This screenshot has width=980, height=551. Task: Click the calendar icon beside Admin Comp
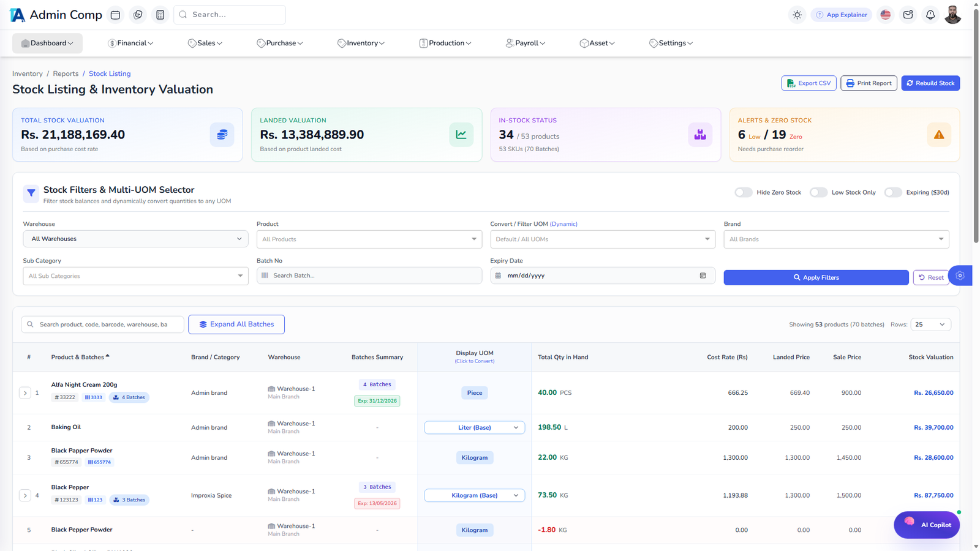point(115,15)
